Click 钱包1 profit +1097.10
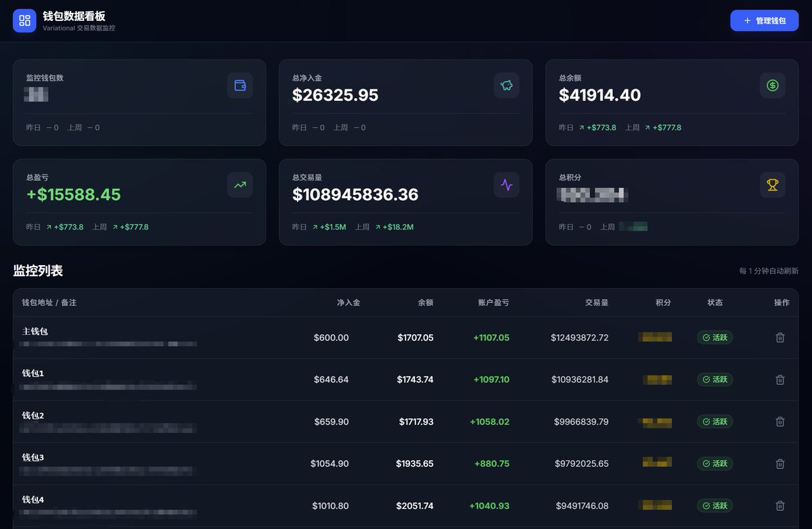812x529 pixels. (491, 379)
